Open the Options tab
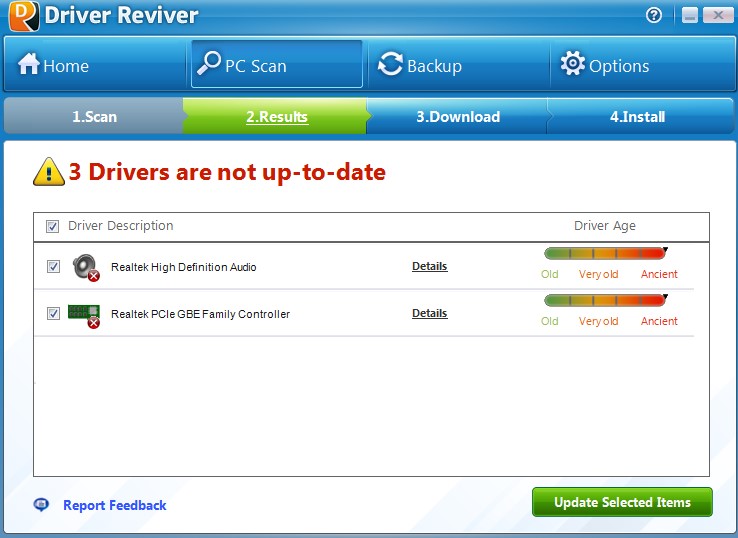The height and width of the screenshot is (538, 738). 642,64
